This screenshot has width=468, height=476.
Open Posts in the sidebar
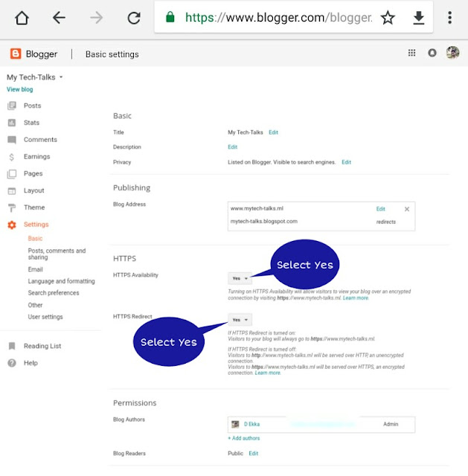tap(32, 106)
